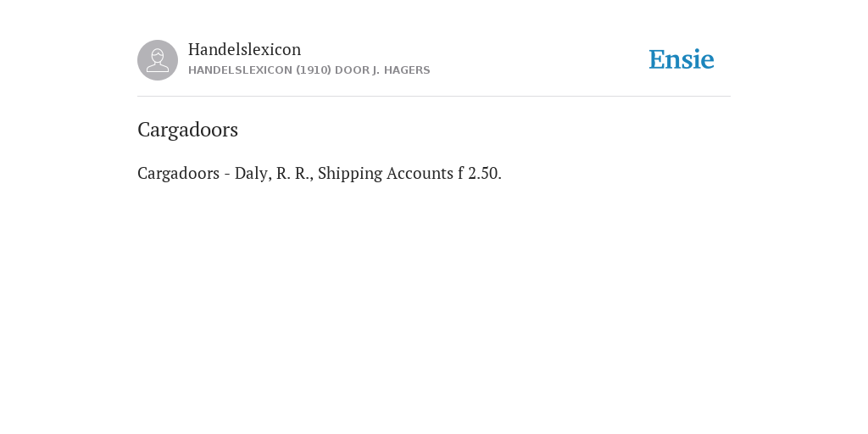Click J. HAGERS in the subtitle

coord(401,70)
